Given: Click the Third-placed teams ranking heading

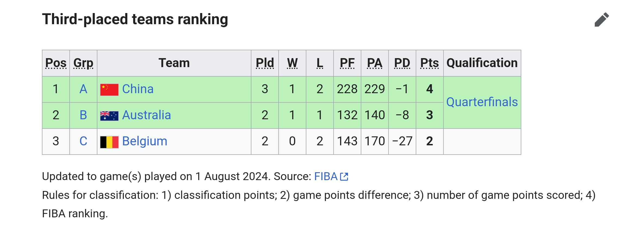Looking at the screenshot, I should coord(135,19).
